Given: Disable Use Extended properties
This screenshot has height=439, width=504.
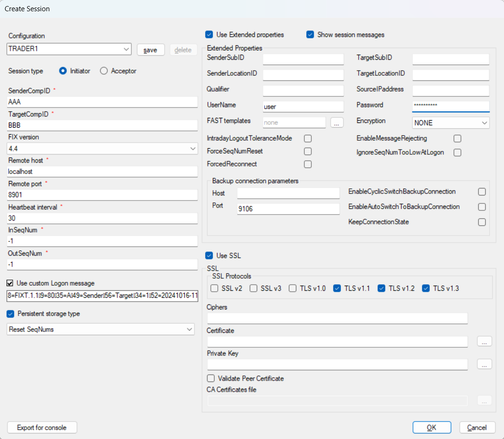Looking at the screenshot, I should click(209, 35).
